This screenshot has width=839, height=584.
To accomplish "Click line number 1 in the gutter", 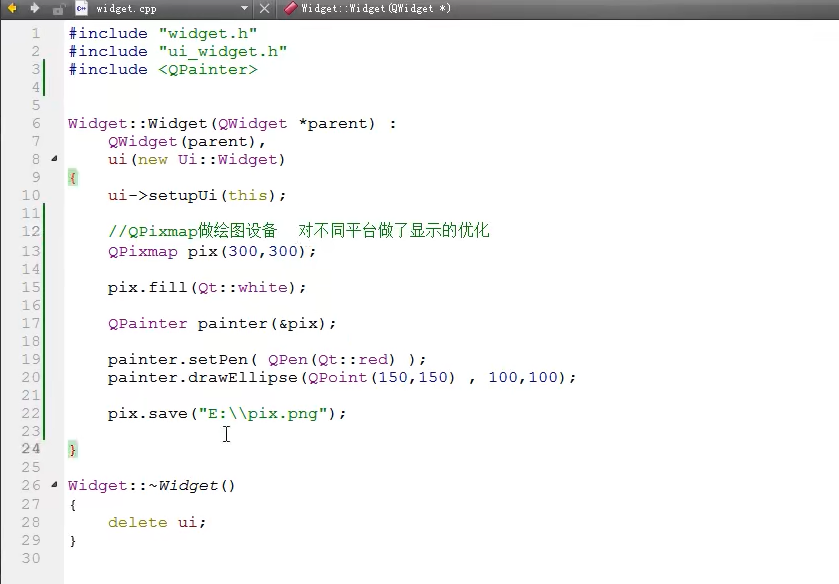I will 35,33.
